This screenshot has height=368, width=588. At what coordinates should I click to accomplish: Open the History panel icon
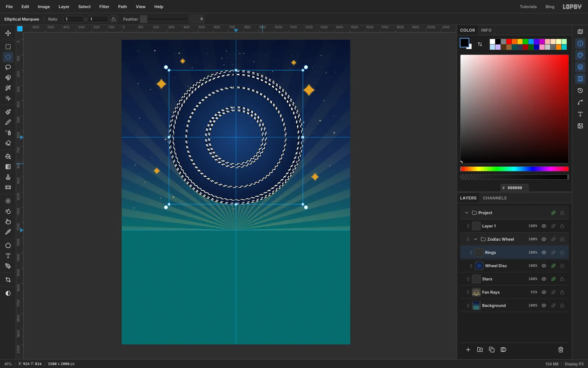(x=580, y=91)
